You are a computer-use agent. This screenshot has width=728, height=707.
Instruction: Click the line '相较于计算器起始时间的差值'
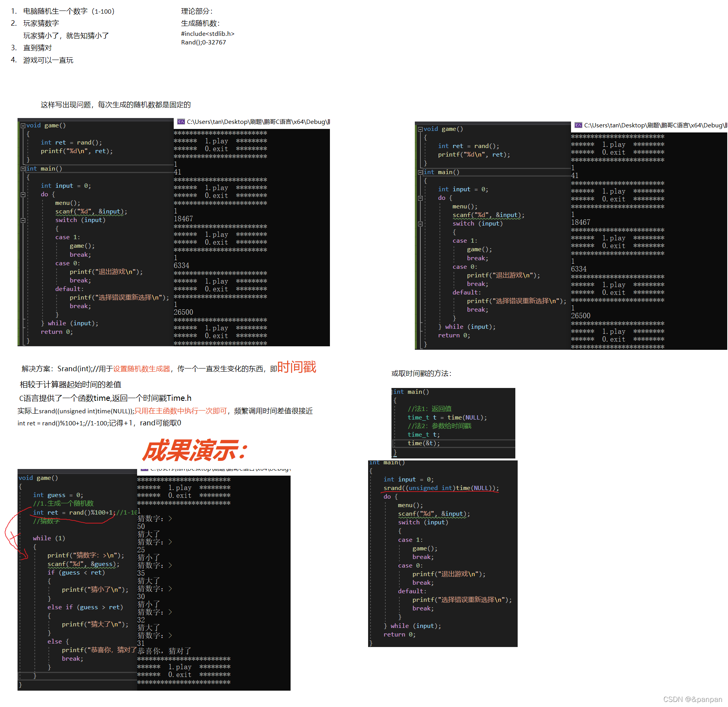(x=71, y=384)
